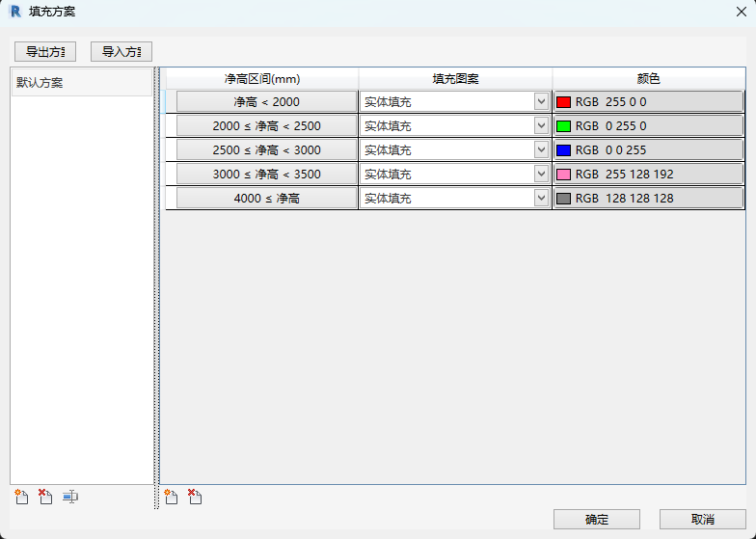756x539 pixels.
Task: Pick the red color RGB 255 0 0
Action: [x=648, y=101]
